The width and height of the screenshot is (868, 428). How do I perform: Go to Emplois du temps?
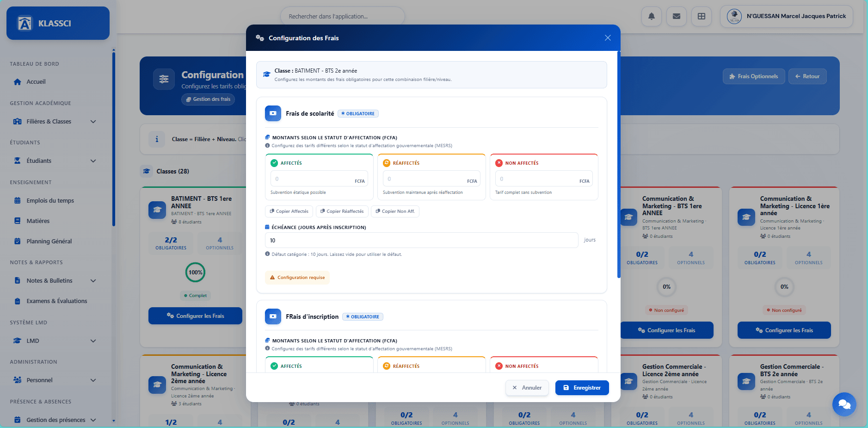[50, 201]
